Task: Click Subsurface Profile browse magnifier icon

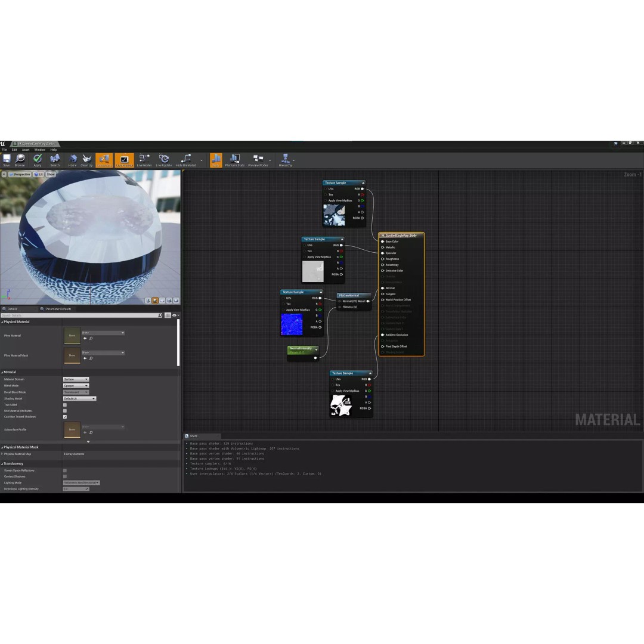Action: point(91,432)
